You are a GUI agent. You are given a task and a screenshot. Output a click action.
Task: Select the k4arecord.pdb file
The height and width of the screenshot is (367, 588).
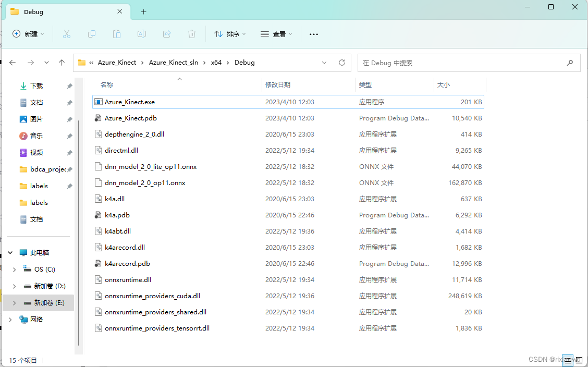(x=288, y=264)
